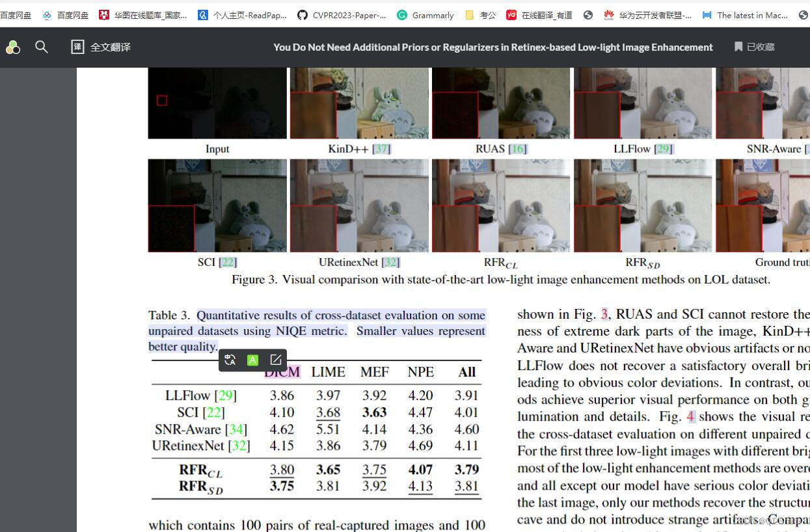This screenshot has height=532, width=810.
Task: Click the bold All column header
Action: pyautogui.click(x=467, y=372)
